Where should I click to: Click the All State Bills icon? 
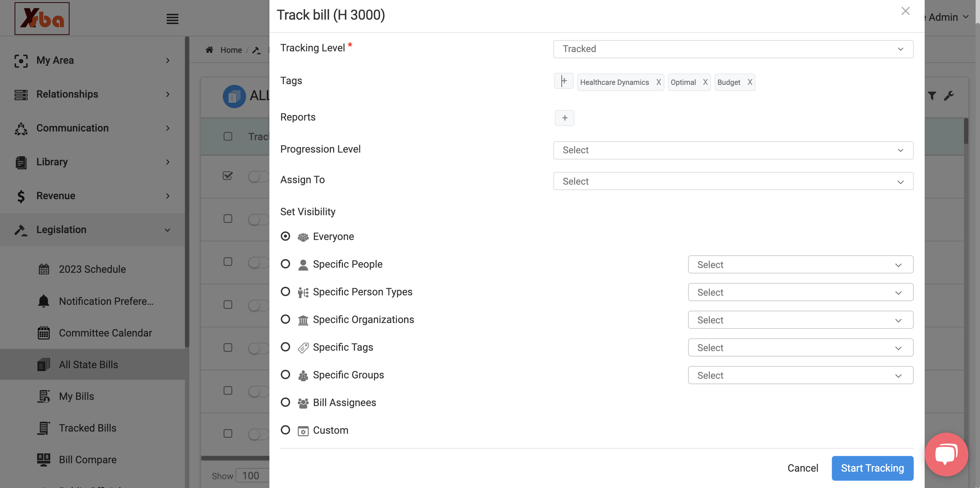click(44, 365)
